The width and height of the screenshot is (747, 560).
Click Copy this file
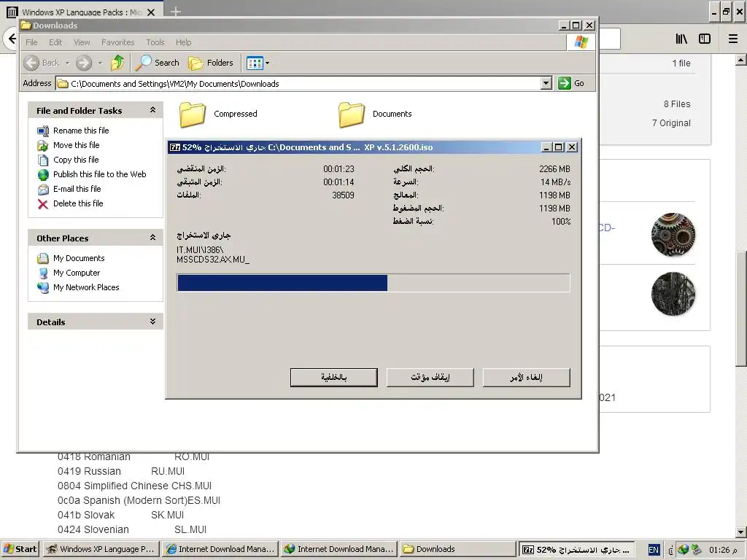[76, 160]
